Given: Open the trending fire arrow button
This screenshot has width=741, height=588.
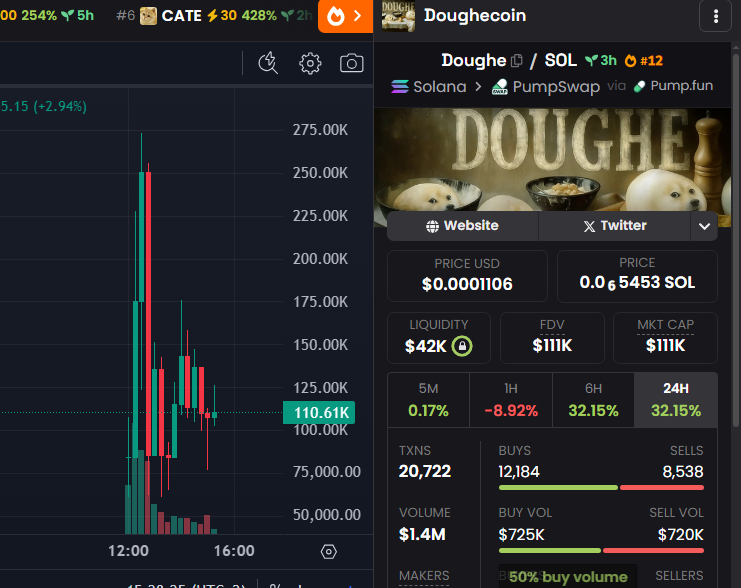Looking at the screenshot, I should pos(346,17).
